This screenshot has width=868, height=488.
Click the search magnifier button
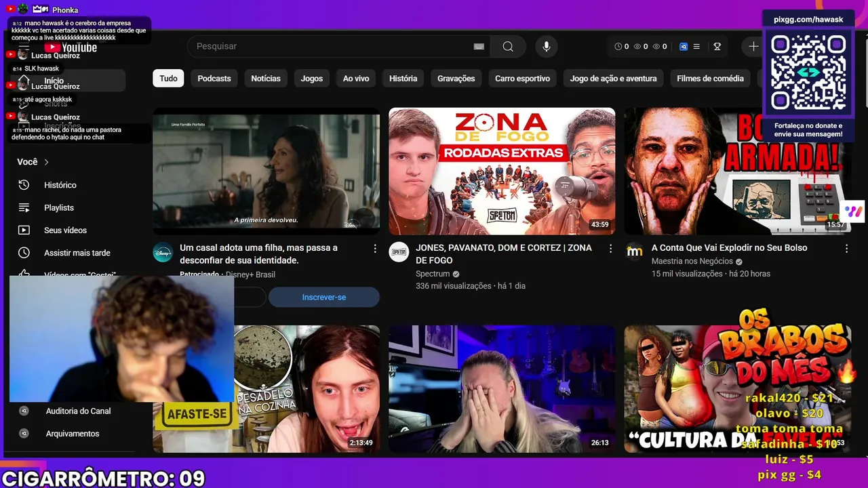tap(508, 46)
